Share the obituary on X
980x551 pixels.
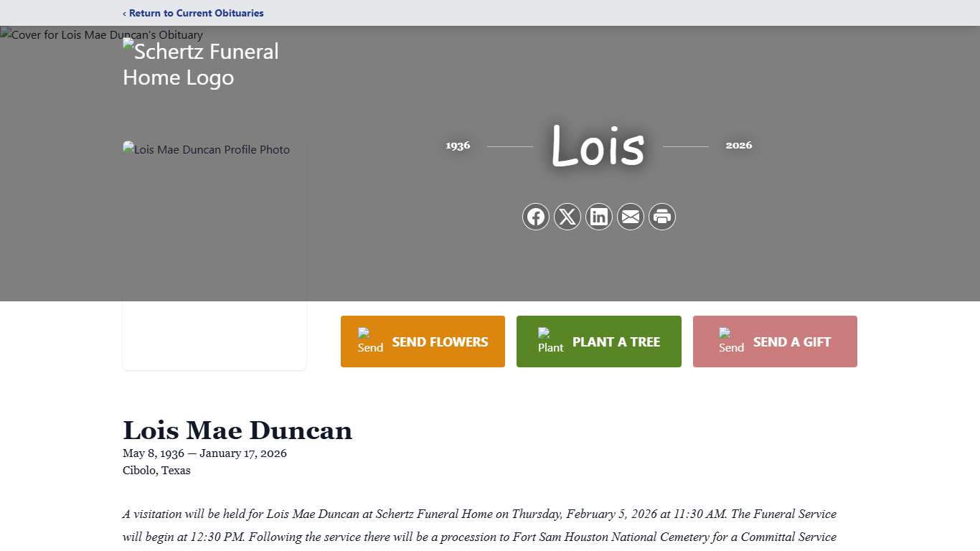click(567, 217)
